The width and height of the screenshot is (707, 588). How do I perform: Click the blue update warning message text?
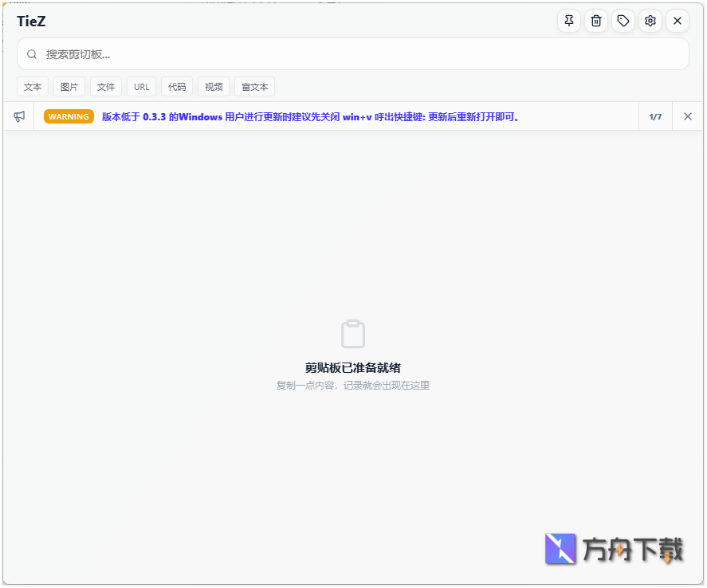(319, 116)
